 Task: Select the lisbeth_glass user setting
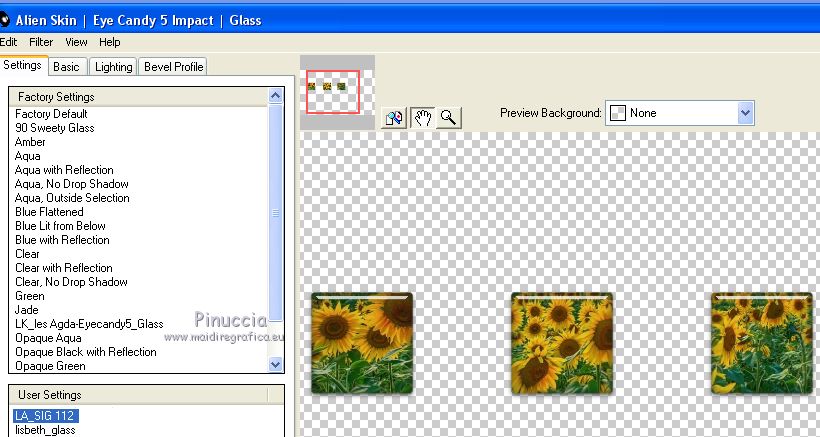[x=45, y=430]
